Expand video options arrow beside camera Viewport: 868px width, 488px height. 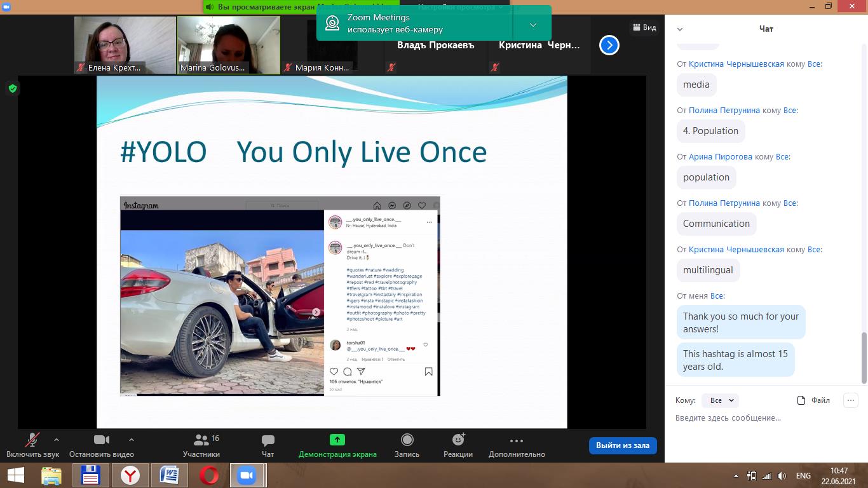coord(132,439)
